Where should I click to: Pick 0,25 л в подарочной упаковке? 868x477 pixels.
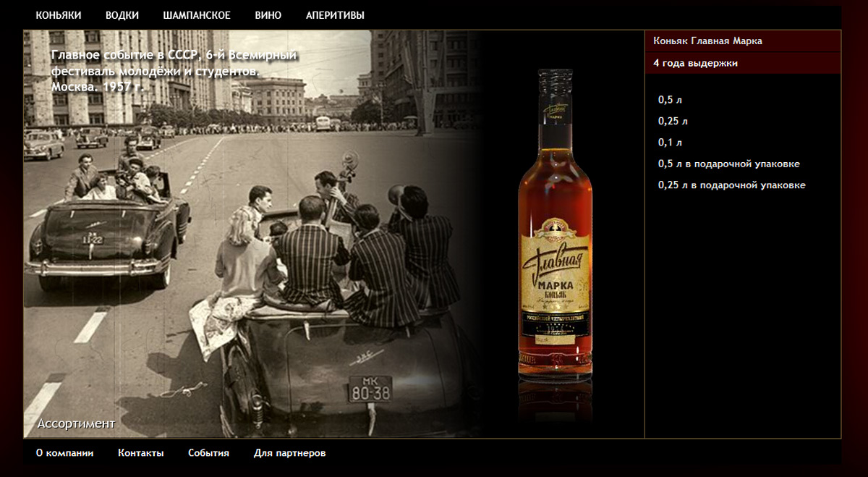click(732, 185)
